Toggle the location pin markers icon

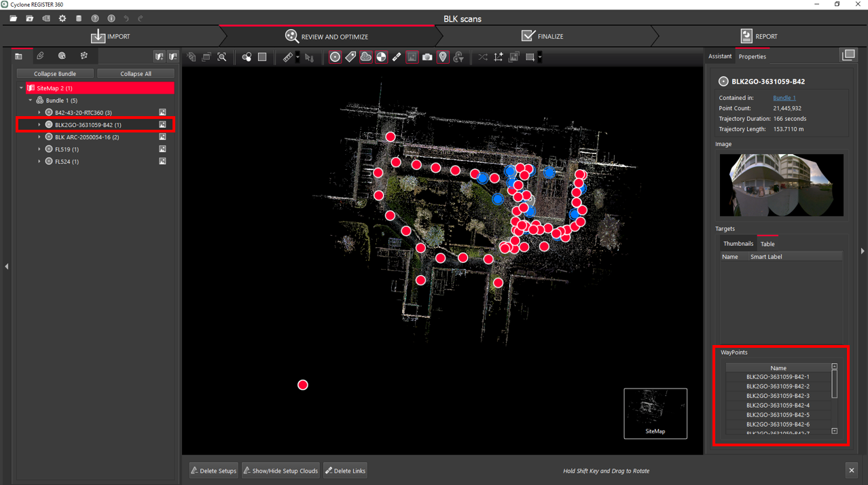(443, 58)
